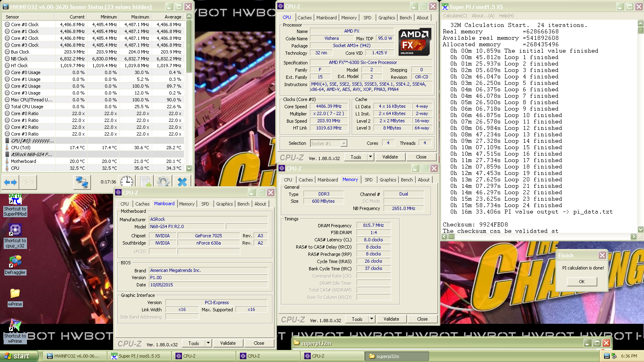Open About...(A) menu in Super PI

(x=483, y=16)
